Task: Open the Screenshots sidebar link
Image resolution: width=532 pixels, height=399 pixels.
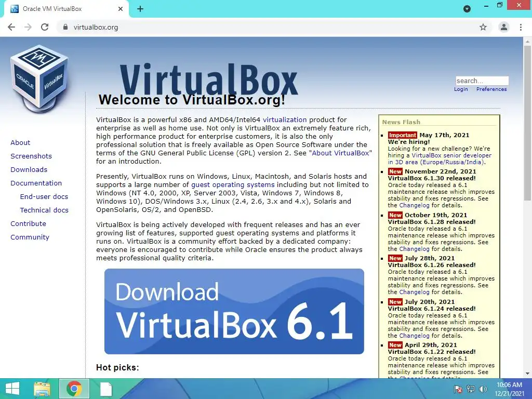Action: click(31, 156)
